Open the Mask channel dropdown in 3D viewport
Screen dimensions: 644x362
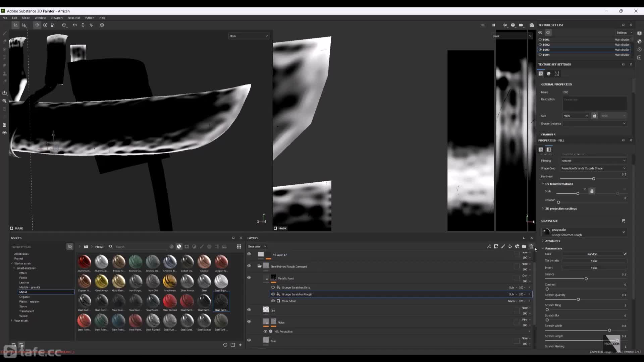tap(249, 36)
